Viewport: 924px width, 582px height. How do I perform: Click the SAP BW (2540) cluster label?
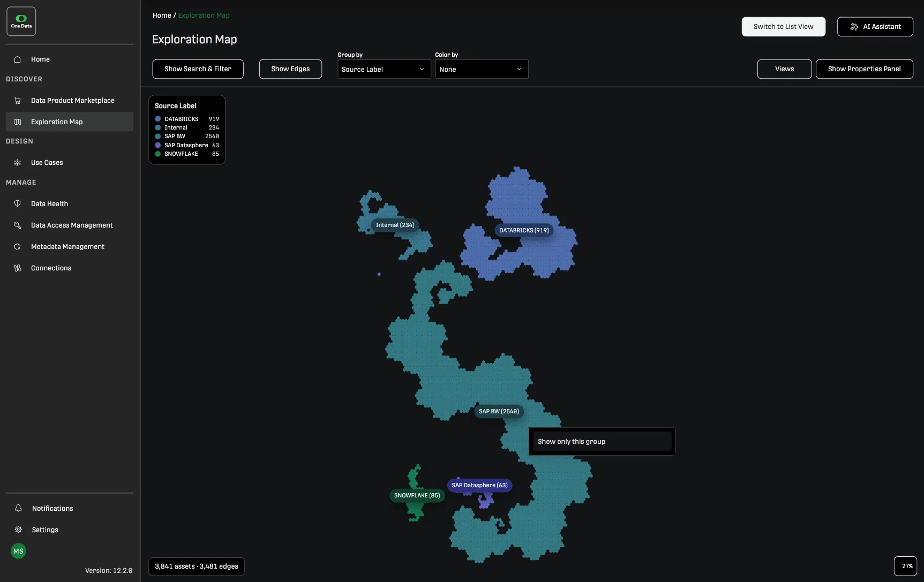499,411
